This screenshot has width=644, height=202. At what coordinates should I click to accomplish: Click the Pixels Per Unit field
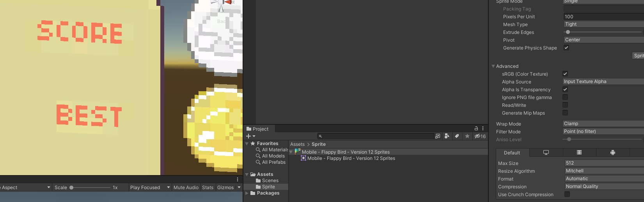tap(603, 16)
